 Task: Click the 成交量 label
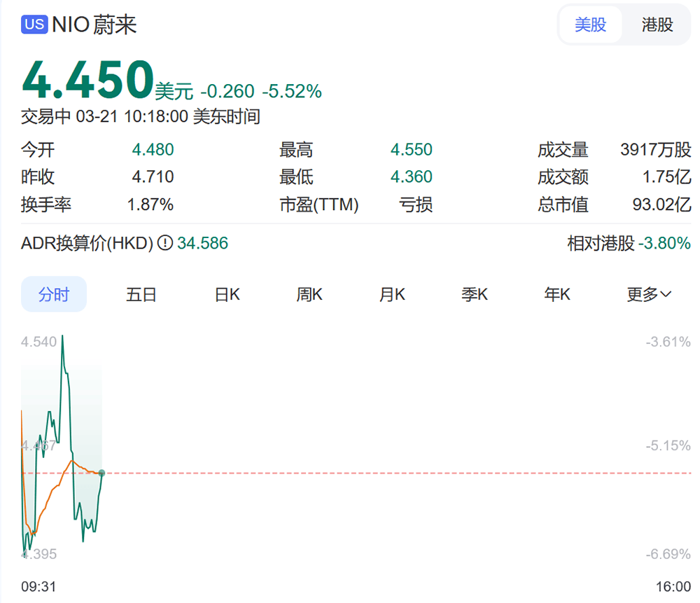(563, 150)
